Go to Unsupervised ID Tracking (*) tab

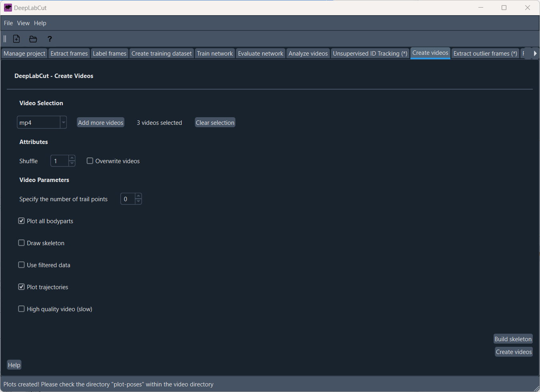370,54
